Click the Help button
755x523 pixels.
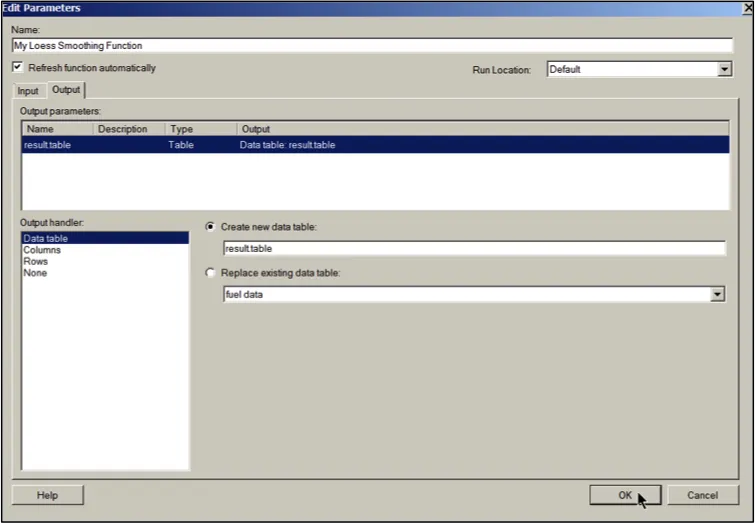pyautogui.click(x=47, y=495)
